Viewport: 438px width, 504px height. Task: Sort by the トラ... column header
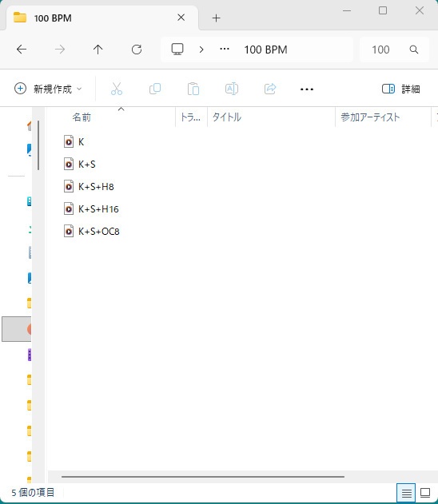point(191,117)
